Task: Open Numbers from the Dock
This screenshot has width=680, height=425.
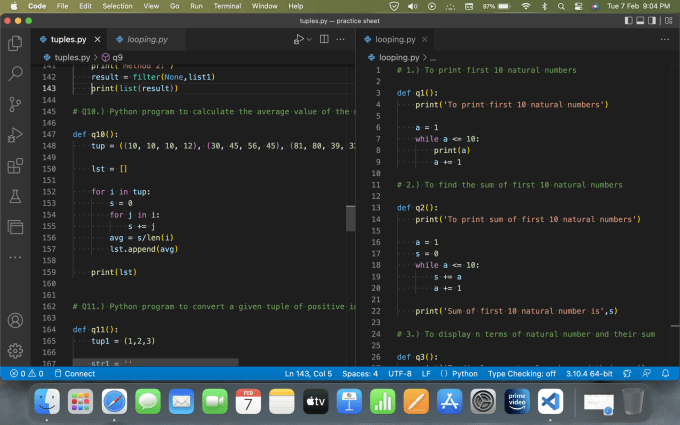Action: [x=382, y=402]
